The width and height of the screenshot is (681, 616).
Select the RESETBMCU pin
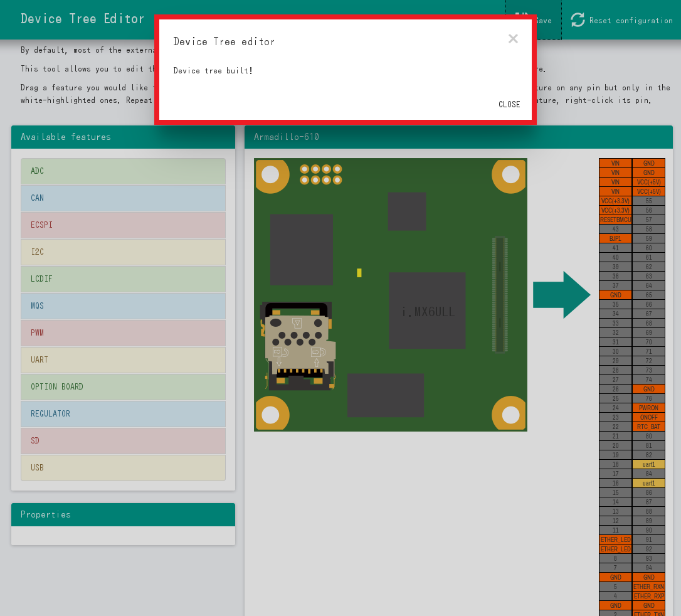pyautogui.click(x=615, y=220)
